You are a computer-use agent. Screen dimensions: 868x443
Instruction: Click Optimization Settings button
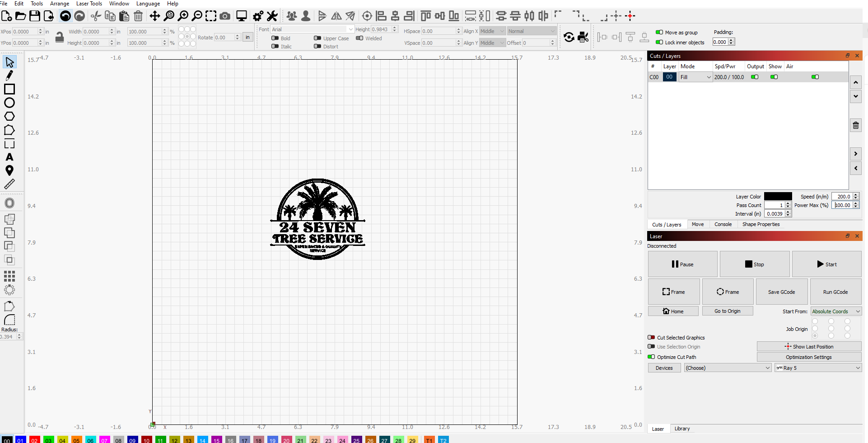[x=809, y=357]
